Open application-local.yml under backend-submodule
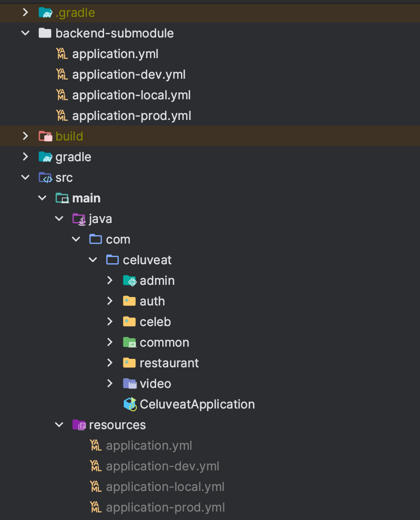 click(x=131, y=95)
